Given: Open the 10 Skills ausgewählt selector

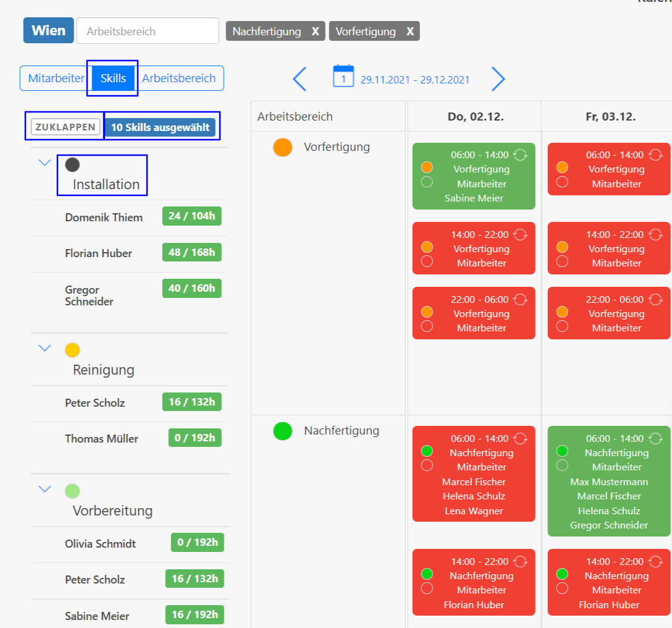Looking at the screenshot, I should coord(160,127).
